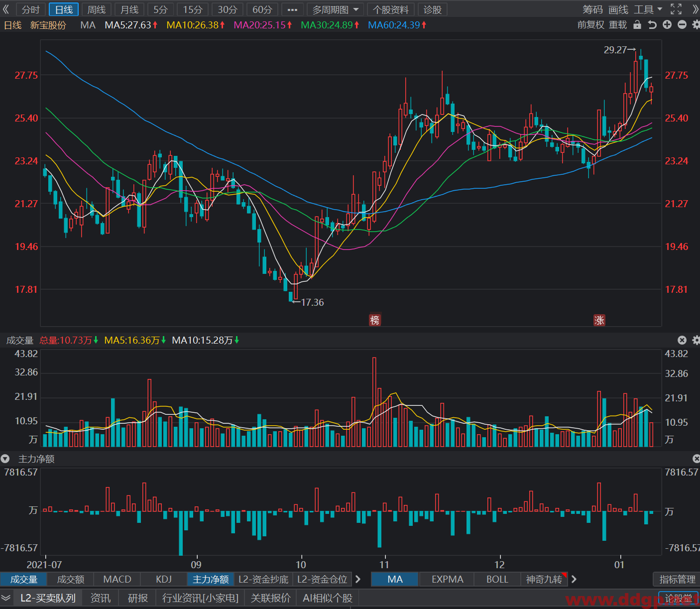This screenshot has height=609, width=700.
Task: Collapse the 主力净额 panel arrow
Action: tap(5, 459)
